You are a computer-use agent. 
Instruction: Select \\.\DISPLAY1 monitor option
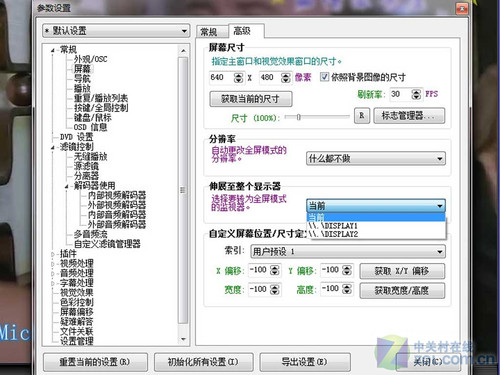(376, 226)
